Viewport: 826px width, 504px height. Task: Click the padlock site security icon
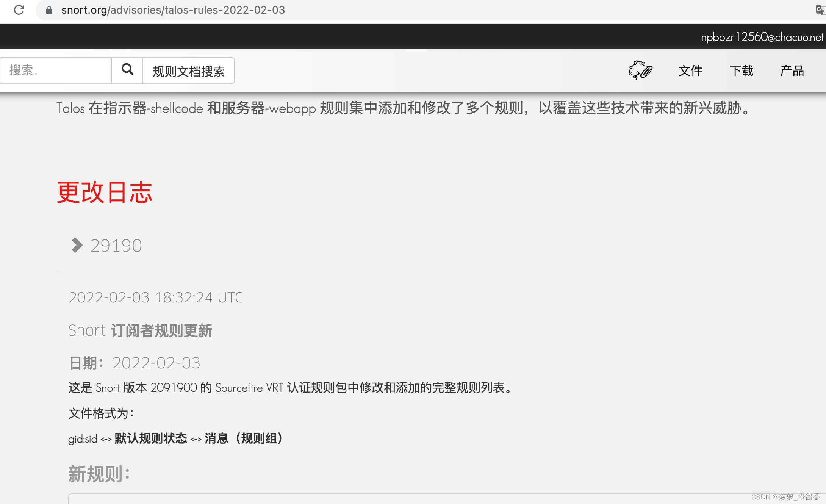click(49, 10)
